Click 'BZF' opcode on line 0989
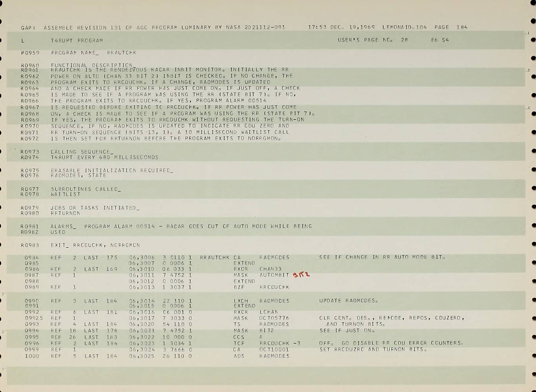This screenshot has height=392, width=536. pyautogui.click(x=239, y=287)
